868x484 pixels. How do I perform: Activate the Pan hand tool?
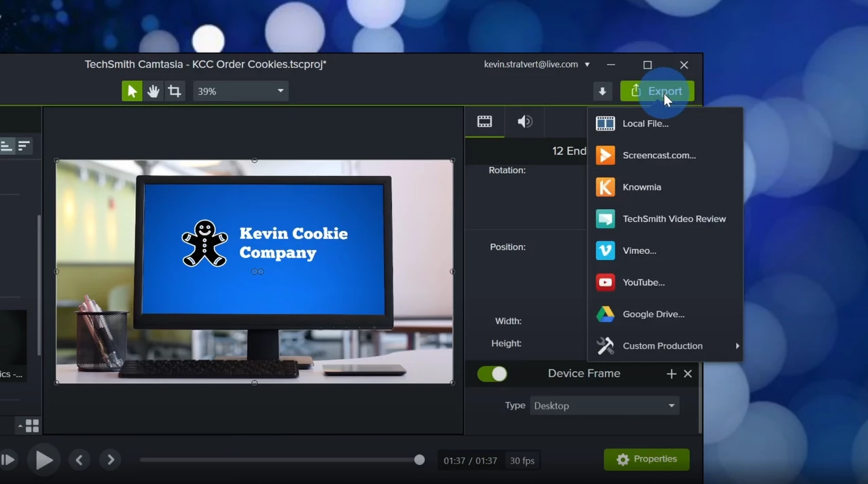(153, 90)
